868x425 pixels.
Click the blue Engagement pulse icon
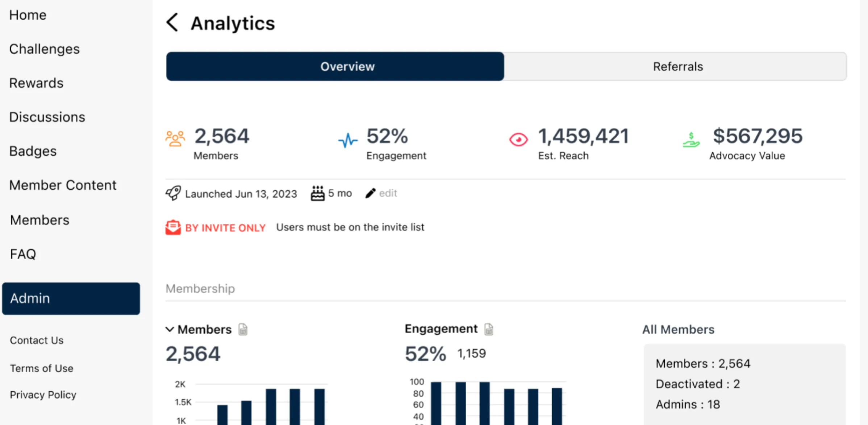click(348, 140)
